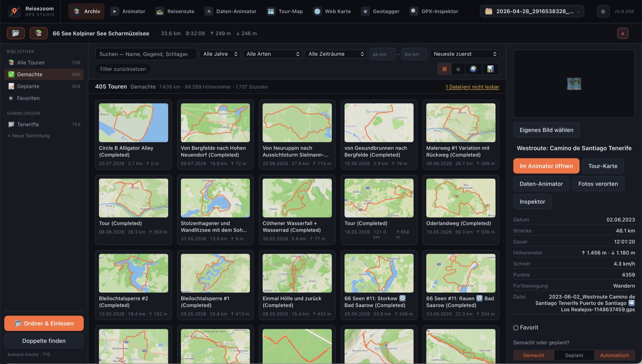The image size is (642, 364).
Task: Select the Gemachte library entry
Action: point(44,74)
